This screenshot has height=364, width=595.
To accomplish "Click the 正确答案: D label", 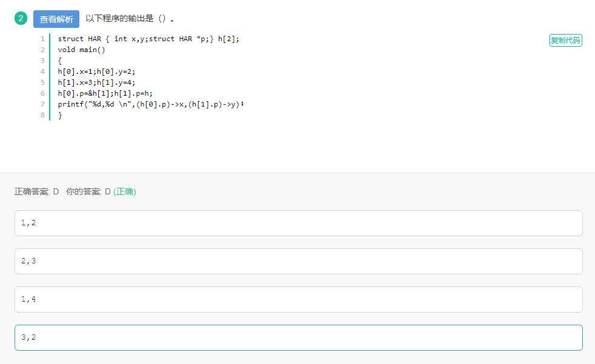I will click(x=37, y=191).
